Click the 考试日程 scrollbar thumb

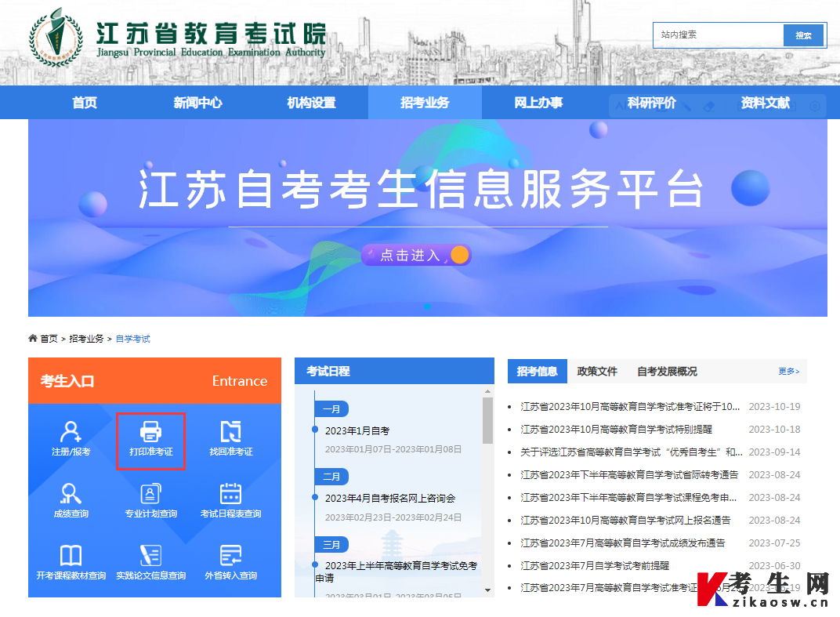coord(487,420)
